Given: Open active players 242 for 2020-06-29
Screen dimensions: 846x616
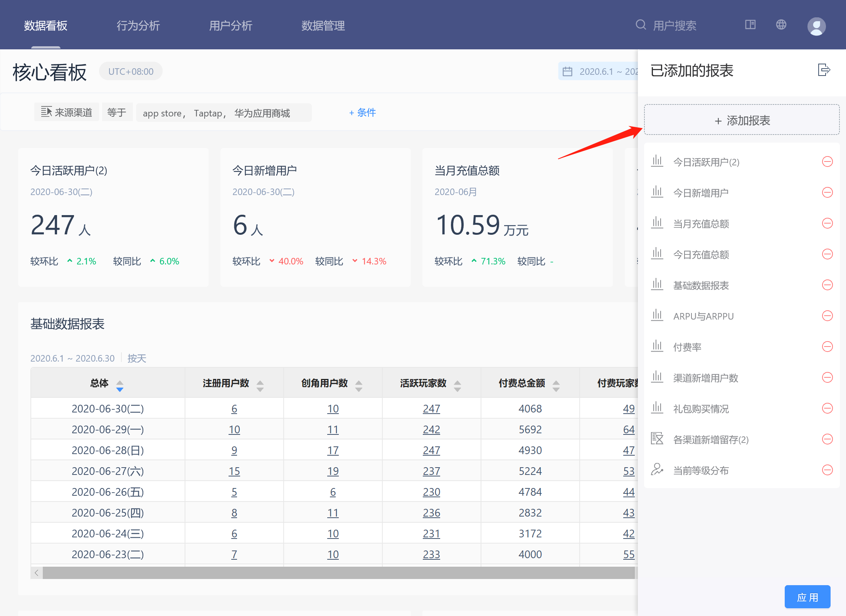Looking at the screenshot, I should coord(431,429).
